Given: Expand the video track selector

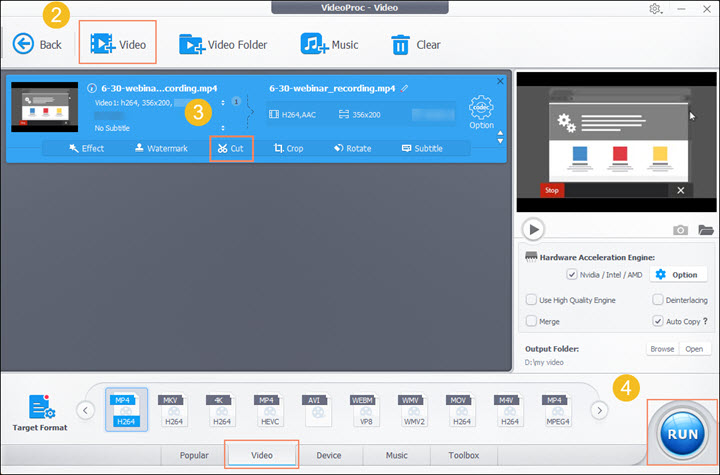Looking at the screenshot, I should tap(223, 103).
